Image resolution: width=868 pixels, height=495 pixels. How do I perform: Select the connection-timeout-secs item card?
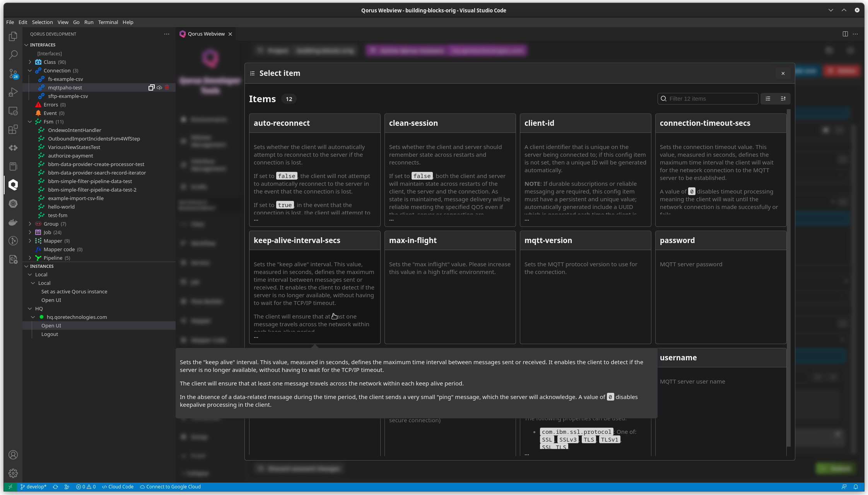[721, 170]
